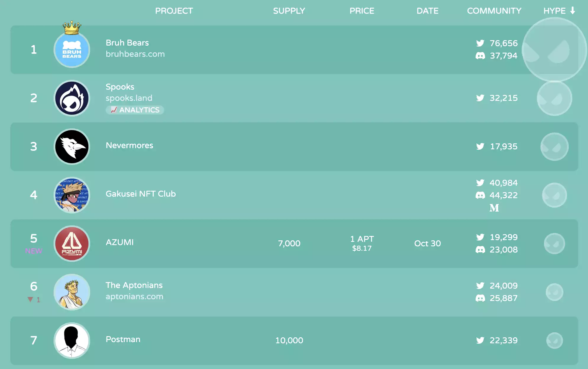
Task: Sort the list by SUPPLY header
Action: pyautogui.click(x=289, y=11)
